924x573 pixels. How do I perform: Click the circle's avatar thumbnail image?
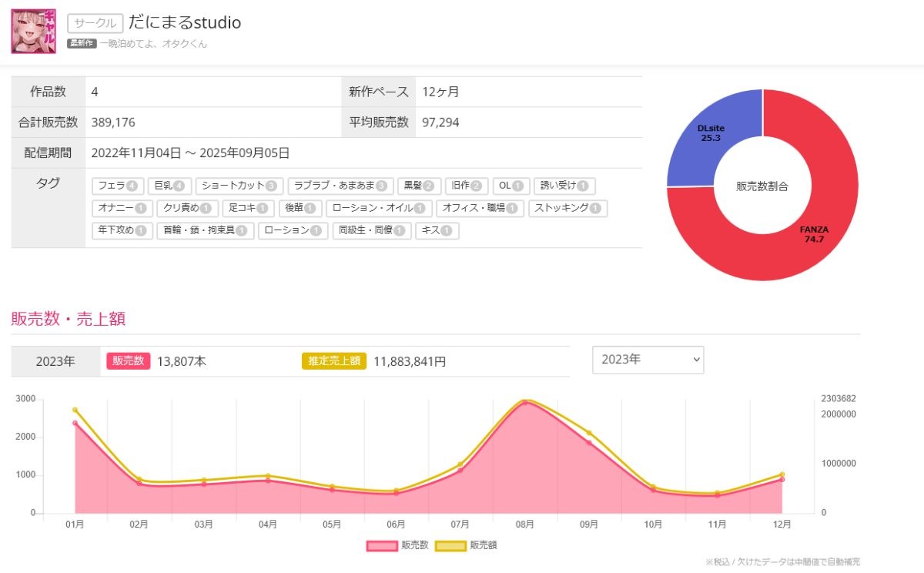click(x=33, y=32)
